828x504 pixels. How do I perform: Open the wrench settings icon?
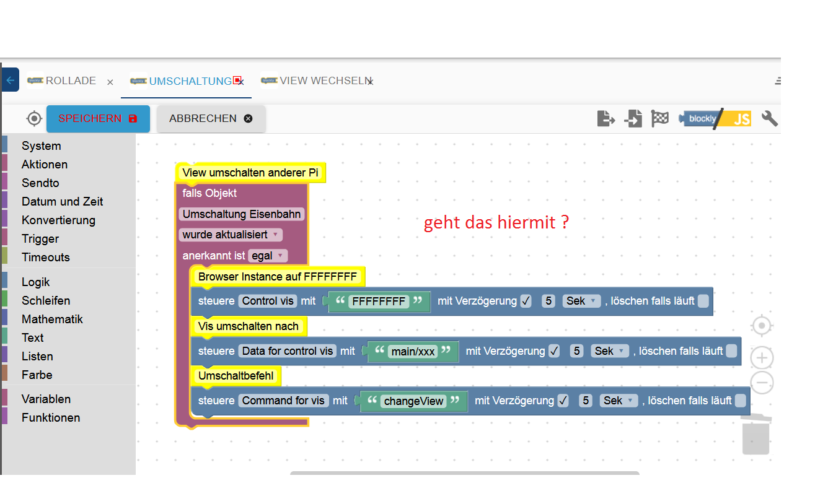770,118
